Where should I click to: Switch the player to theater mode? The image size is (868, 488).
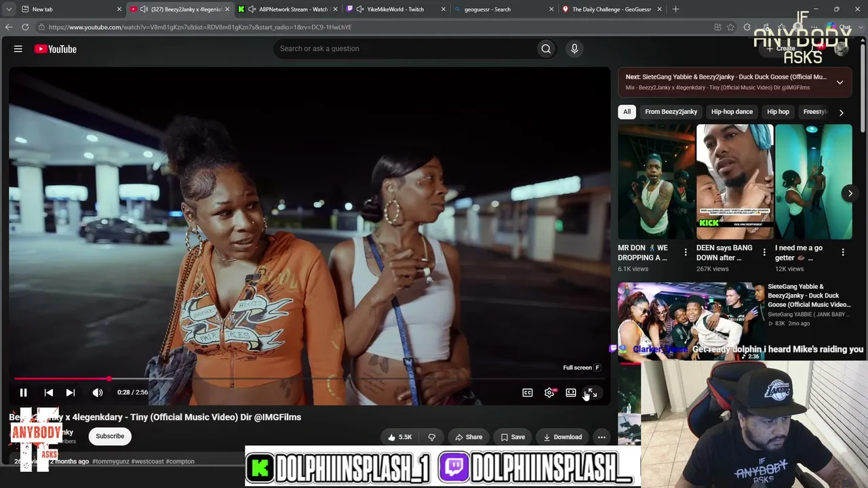click(x=571, y=392)
